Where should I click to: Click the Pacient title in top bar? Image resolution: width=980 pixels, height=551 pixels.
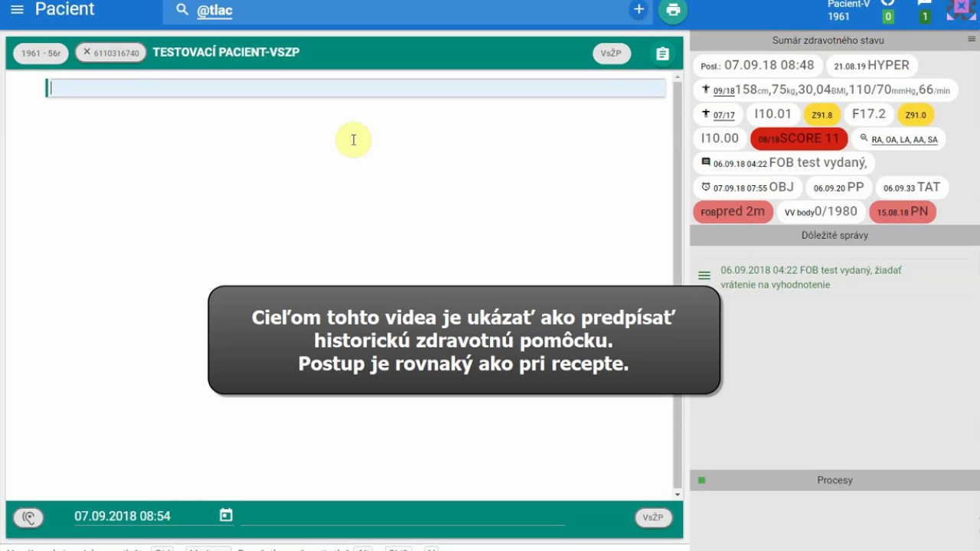tap(64, 9)
